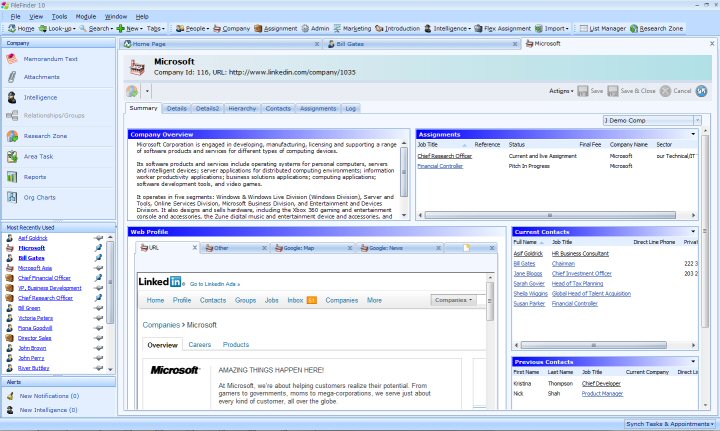The width and height of the screenshot is (720, 431).
Task: Open Financial Controller assignment link
Action: click(440, 166)
